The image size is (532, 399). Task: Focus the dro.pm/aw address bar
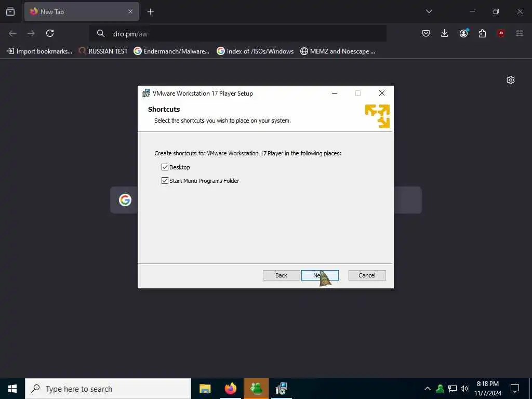coord(238,34)
